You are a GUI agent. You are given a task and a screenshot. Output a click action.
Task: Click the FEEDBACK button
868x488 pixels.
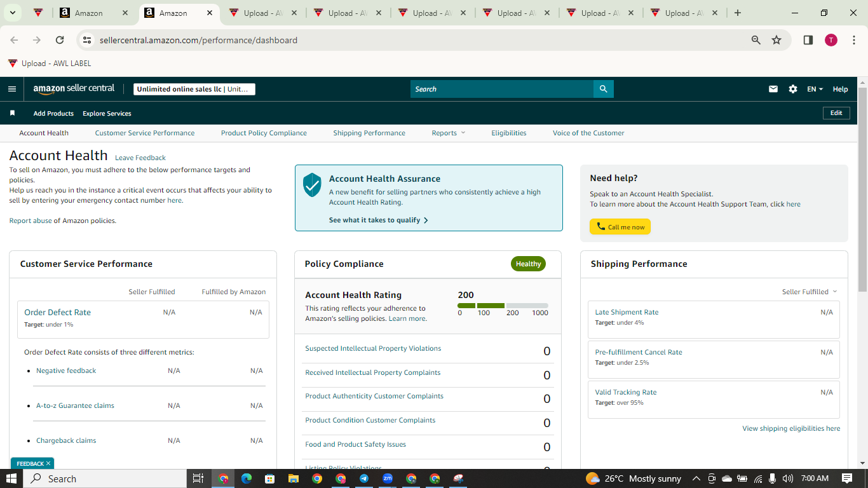point(32,463)
